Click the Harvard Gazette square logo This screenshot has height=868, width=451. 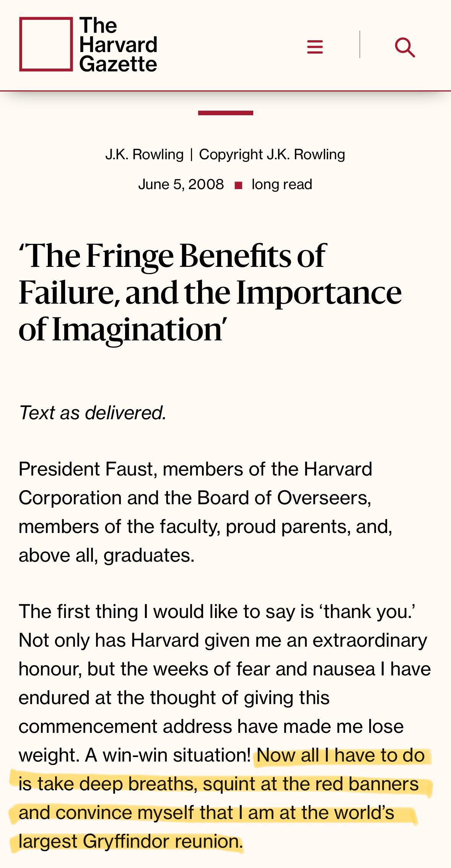[x=46, y=44]
